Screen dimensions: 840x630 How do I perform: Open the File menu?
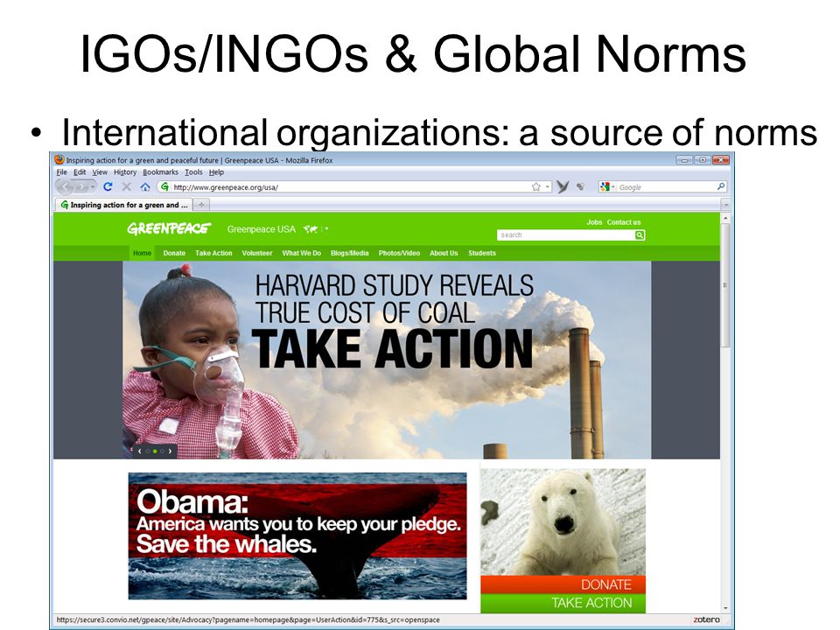coord(61,172)
